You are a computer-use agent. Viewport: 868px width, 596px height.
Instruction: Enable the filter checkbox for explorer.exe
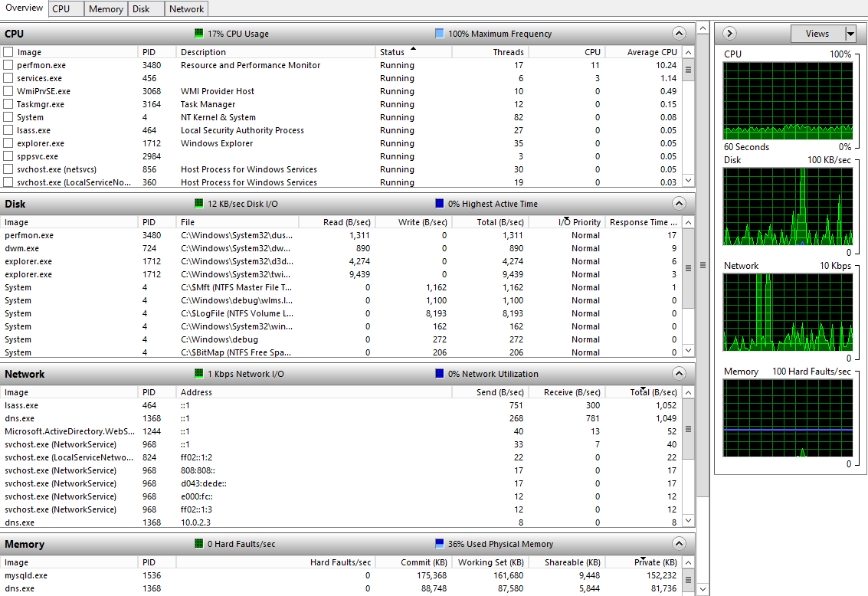[9, 143]
